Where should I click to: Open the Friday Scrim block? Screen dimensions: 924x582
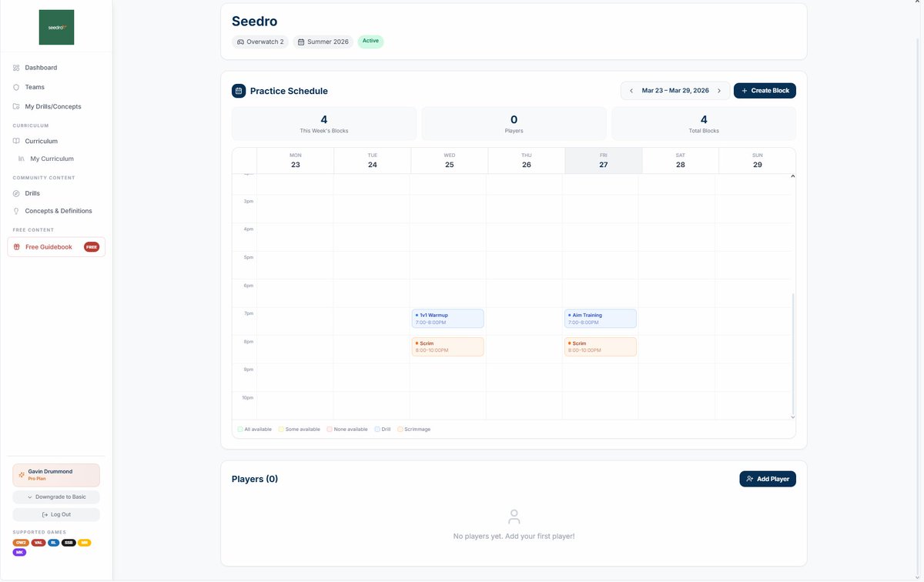(601, 346)
